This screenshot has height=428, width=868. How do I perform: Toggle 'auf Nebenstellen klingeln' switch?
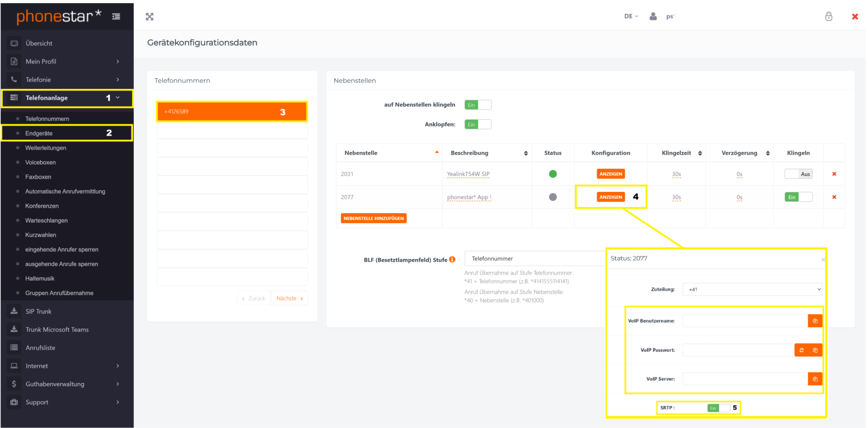(x=477, y=105)
